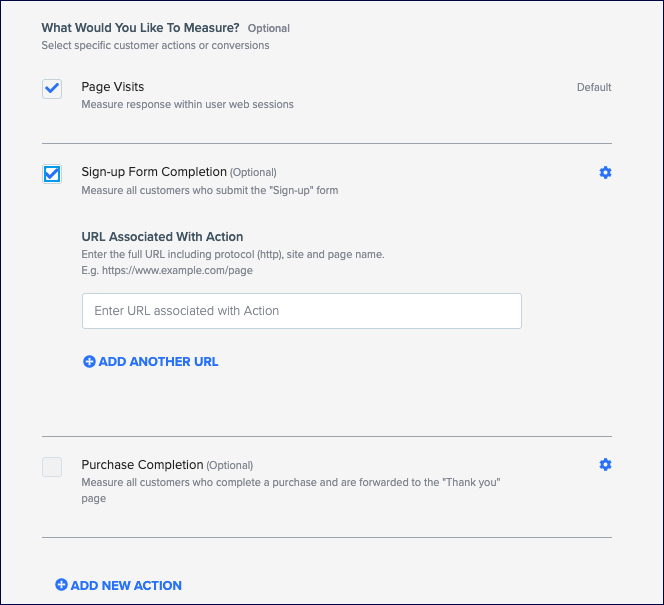Click the plus icon beside ADD NEW ACTION
The height and width of the screenshot is (605, 664).
[x=61, y=585]
